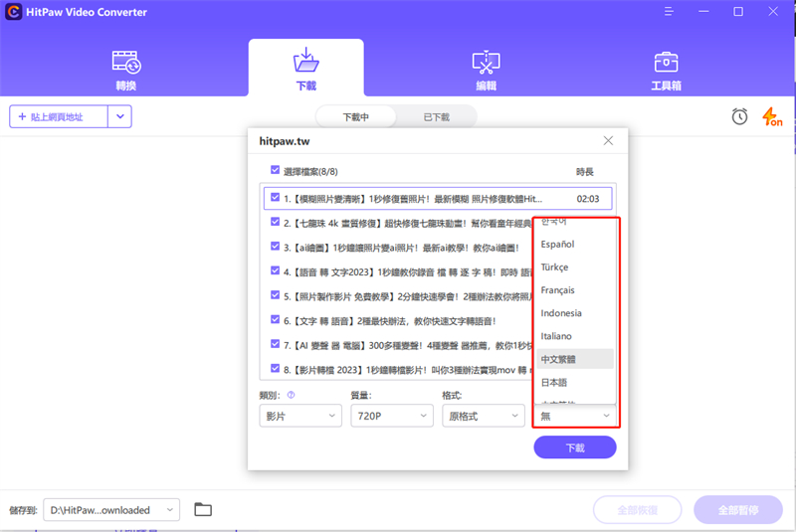796x532 pixels.
Task: Open the 質量 720P dropdown
Action: click(x=392, y=416)
